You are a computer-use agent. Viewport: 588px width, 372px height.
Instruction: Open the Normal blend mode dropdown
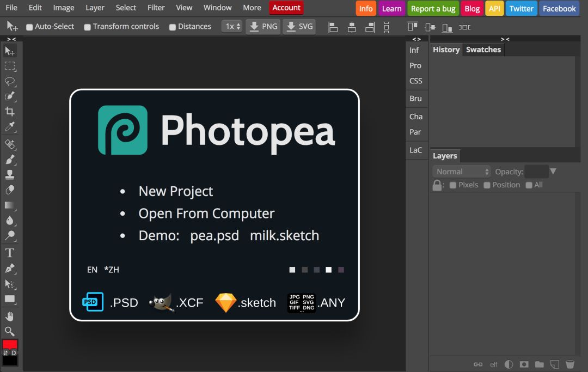tap(462, 172)
